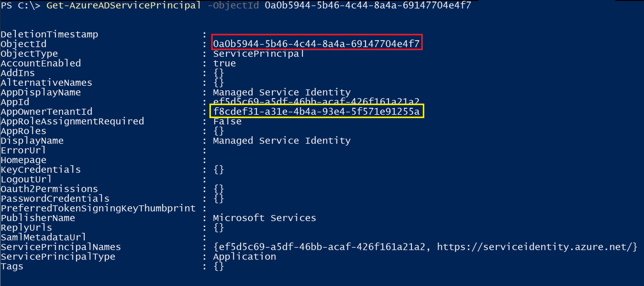Click the ObjectId value in command line

368,5
